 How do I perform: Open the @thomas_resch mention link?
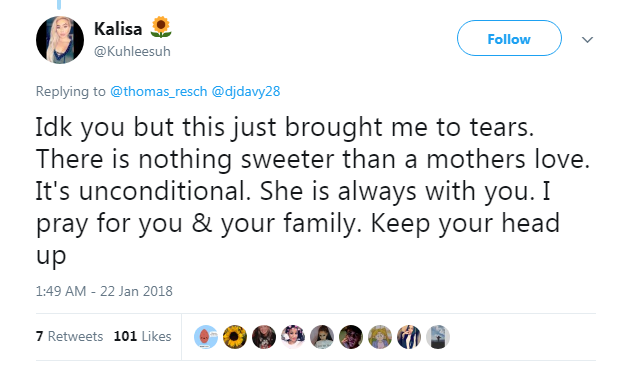pyautogui.click(x=158, y=91)
